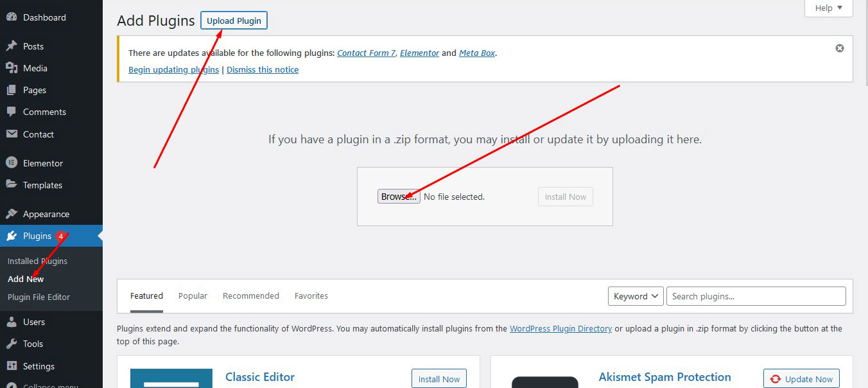Click the Elementor logo icon in sidebar
Image resolution: width=868 pixels, height=388 pixels.
[x=12, y=163]
